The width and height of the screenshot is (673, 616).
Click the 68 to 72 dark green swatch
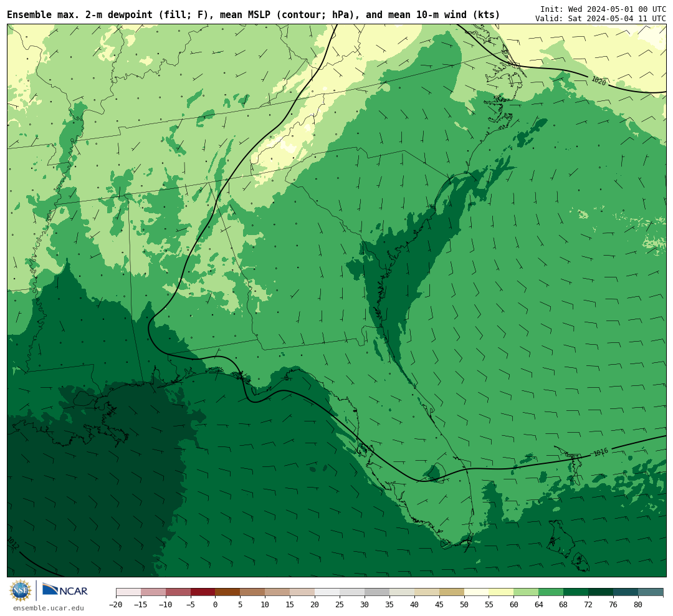point(576,592)
